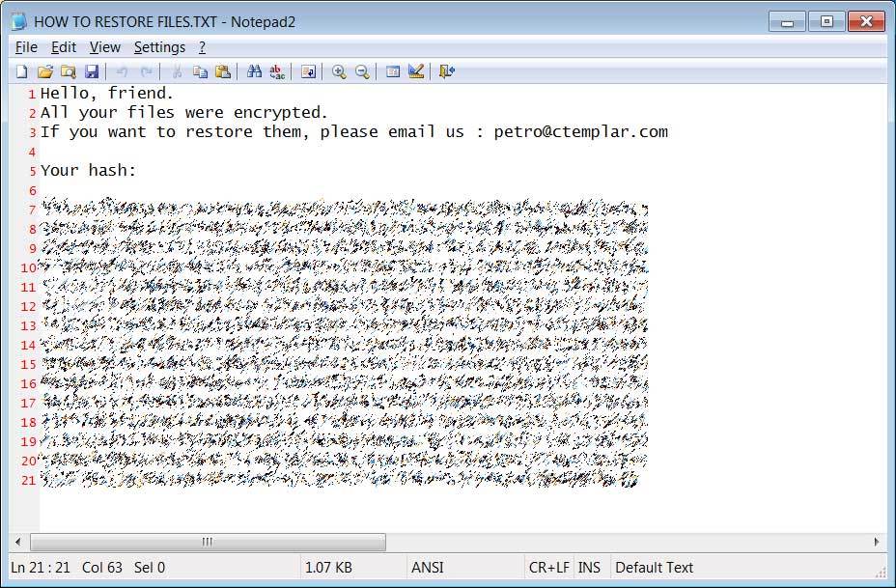Open Replace with the abc icon
The width and height of the screenshot is (896, 588).
[x=277, y=71]
